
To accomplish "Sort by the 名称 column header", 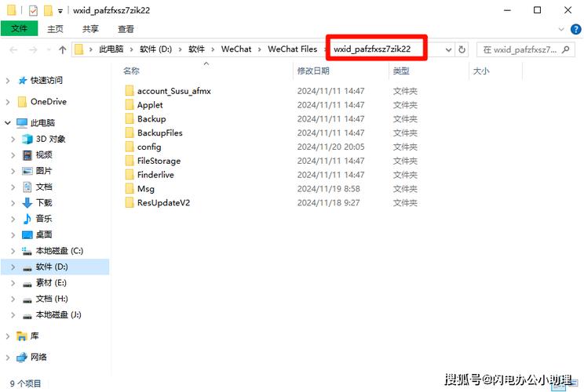I will [x=131, y=71].
